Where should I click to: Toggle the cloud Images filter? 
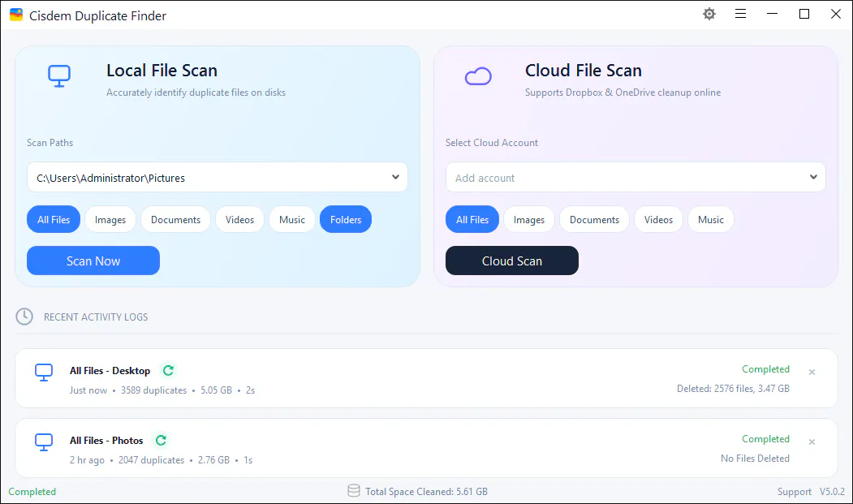[529, 219]
